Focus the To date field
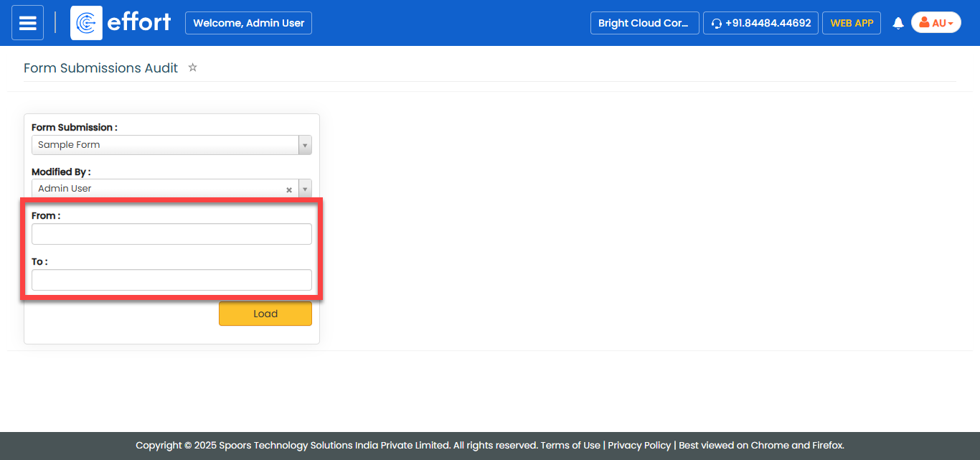The width and height of the screenshot is (980, 460). (171, 280)
